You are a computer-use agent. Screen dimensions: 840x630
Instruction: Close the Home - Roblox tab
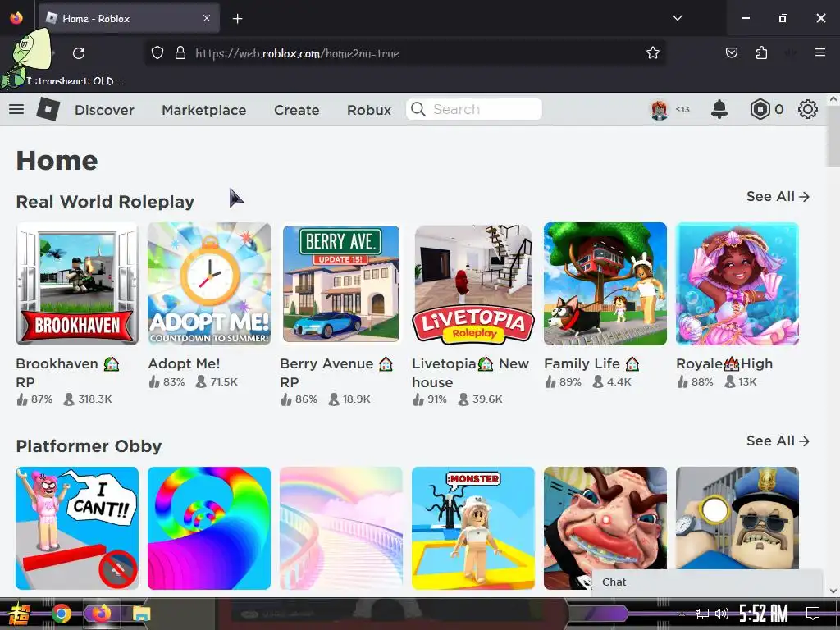pos(207,18)
